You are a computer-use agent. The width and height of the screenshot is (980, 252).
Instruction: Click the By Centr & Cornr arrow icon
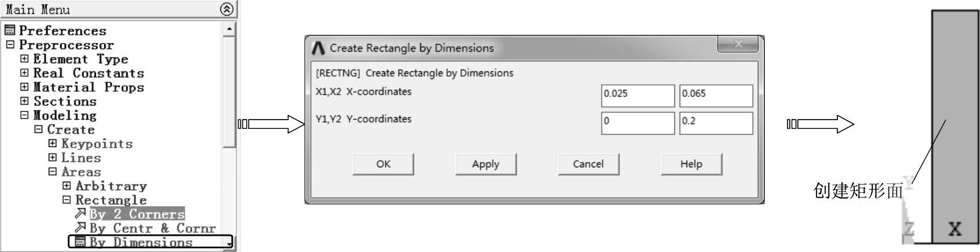81,228
